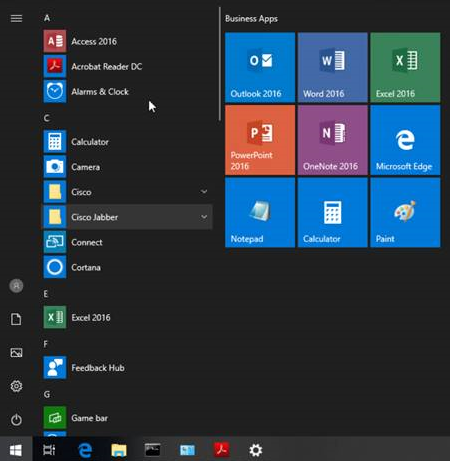Viewport: 450px width, 461px height.
Task: Click the user account avatar
Action: click(x=16, y=286)
